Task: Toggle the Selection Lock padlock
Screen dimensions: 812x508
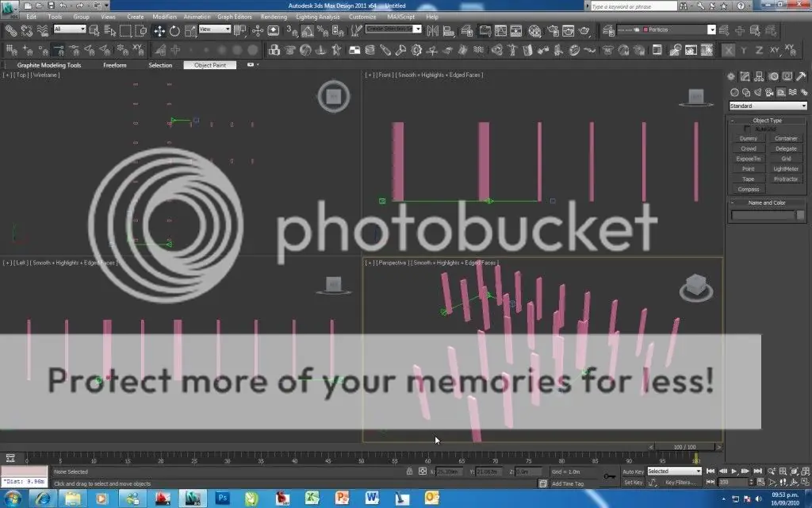Action: (x=410, y=471)
